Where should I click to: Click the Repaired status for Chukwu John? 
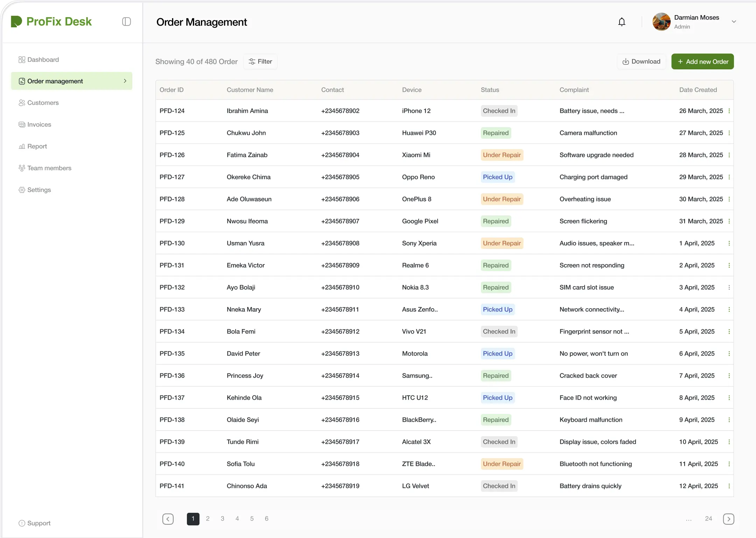point(496,133)
